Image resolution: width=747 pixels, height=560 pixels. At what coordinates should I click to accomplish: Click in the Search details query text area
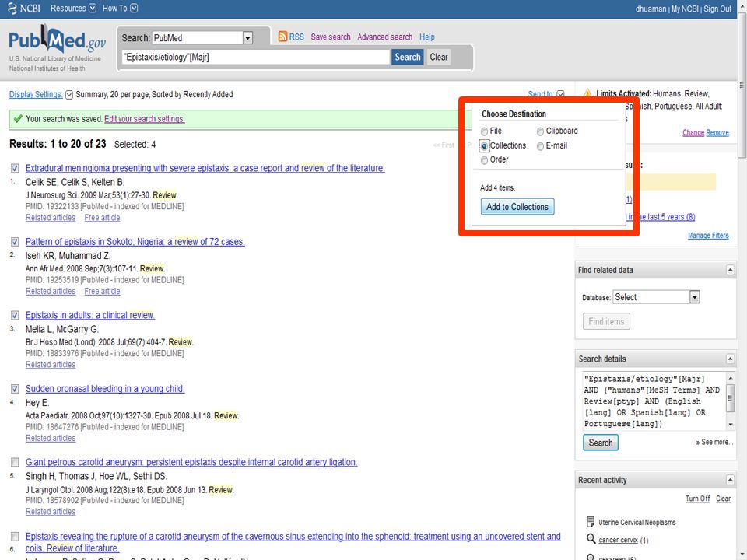pos(653,401)
